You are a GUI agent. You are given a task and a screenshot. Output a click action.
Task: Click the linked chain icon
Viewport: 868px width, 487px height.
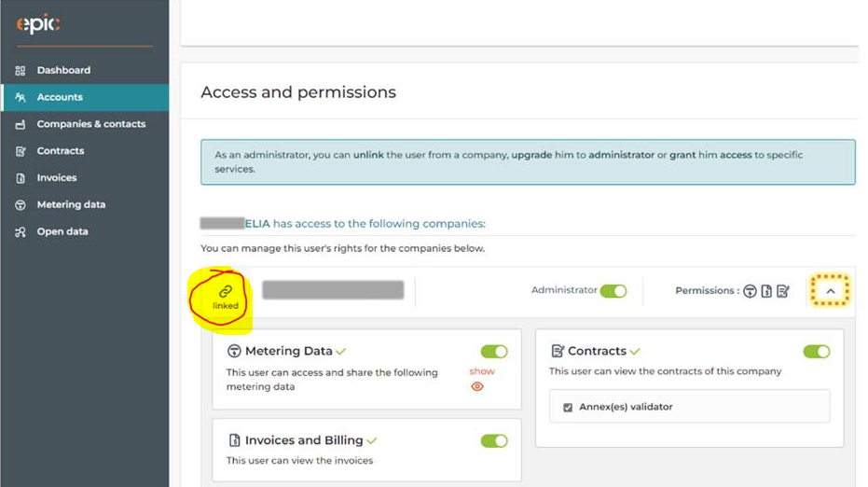tap(226, 291)
